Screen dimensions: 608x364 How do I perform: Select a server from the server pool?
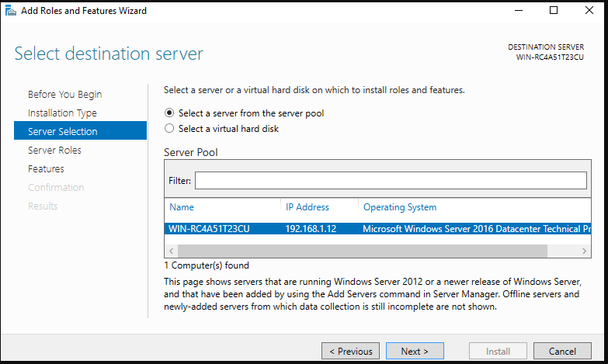pos(169,113)
